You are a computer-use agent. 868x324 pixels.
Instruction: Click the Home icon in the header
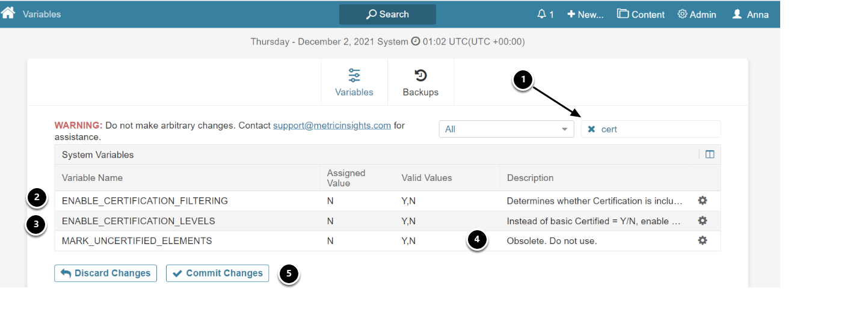tap(8, 13)
